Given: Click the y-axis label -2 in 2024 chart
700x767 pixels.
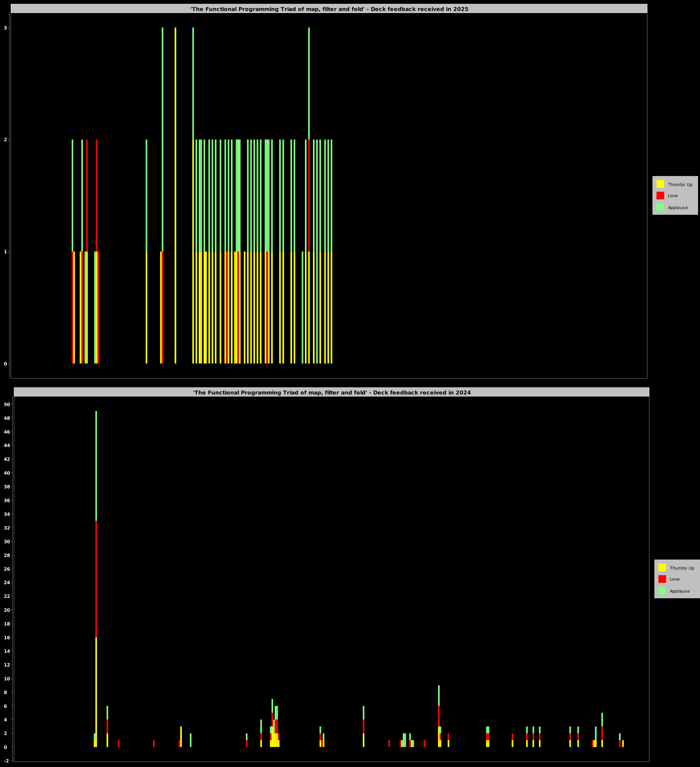Looking at the screenshot, I should pyautogui.click(x=7, y=760).
